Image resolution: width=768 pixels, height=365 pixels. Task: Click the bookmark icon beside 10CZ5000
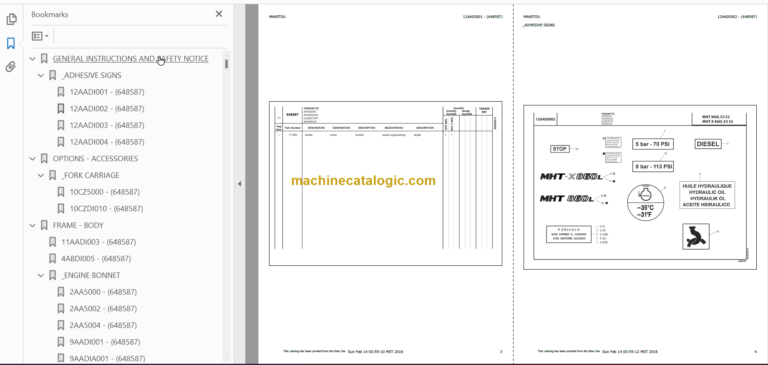point(61,192)
